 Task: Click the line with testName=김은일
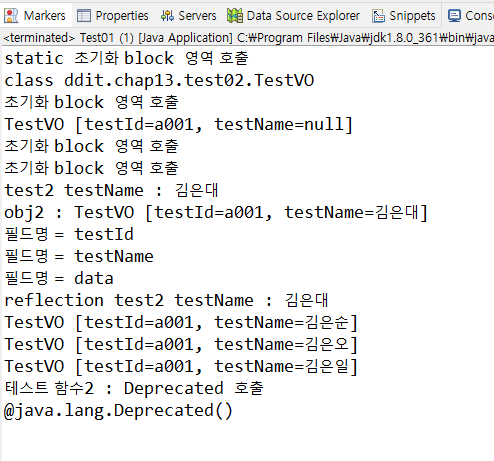click(181, 366)
